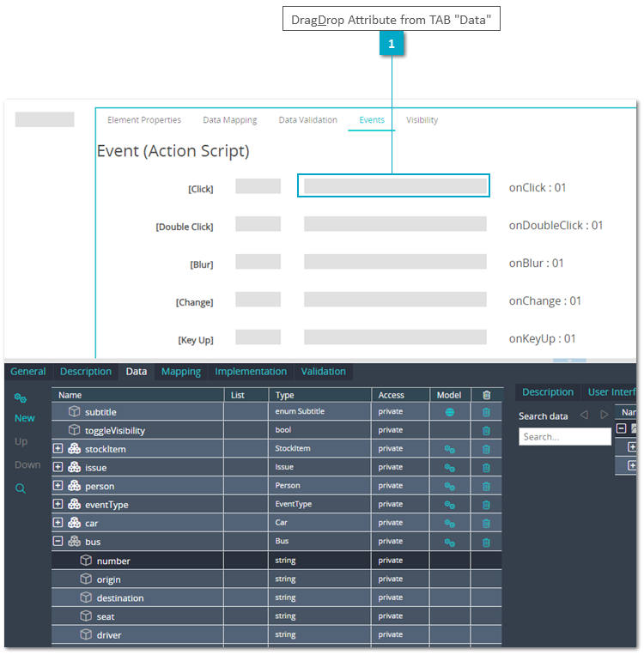
Task: Click the Type column header
Action: click(x=319, y=395)
